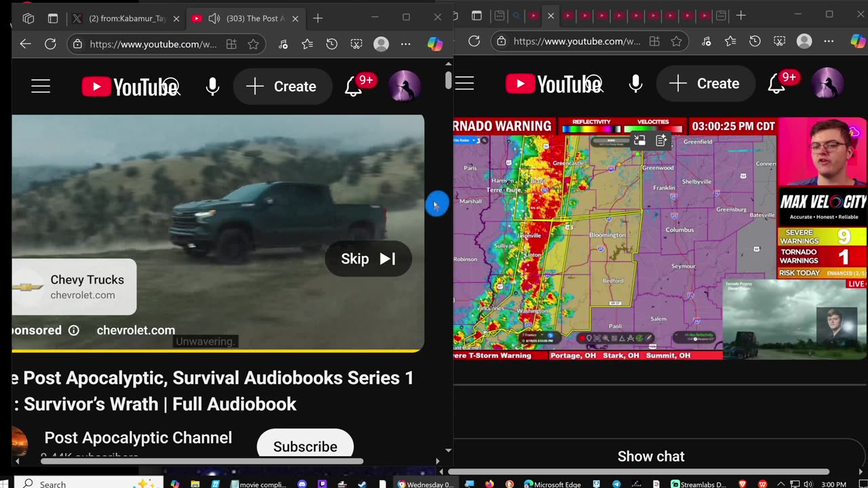Open split screen icon in left address bar
Image resolution: width=868 pixels, height=488 pixels.
(231, 44)
